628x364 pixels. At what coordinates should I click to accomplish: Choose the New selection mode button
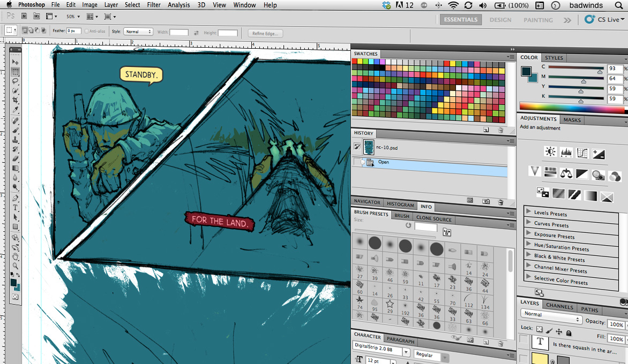pyautogui.click(x=25, y=30)
